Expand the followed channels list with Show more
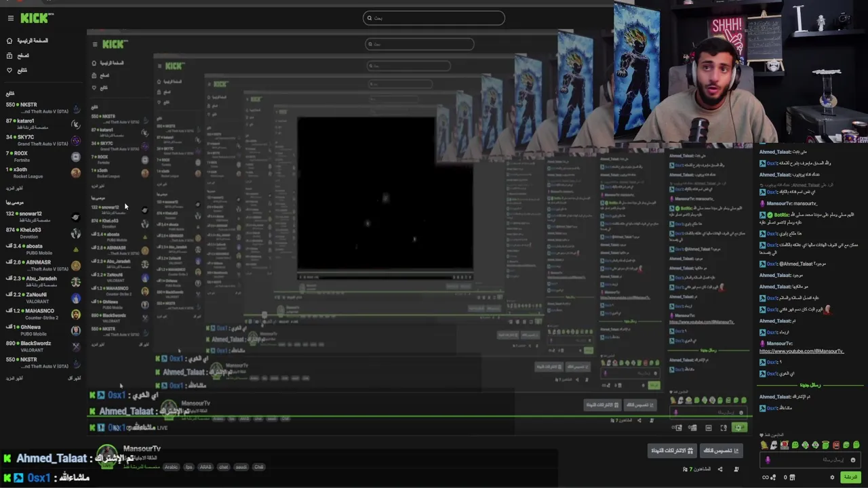The image size is (868, 488). pos(15,188)
